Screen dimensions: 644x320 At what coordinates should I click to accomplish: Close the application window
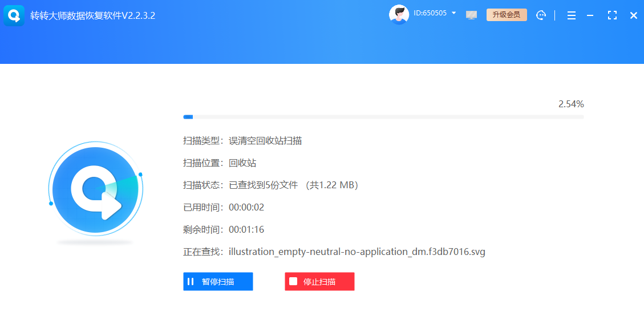pyautogui.click(x=633, y=15)
